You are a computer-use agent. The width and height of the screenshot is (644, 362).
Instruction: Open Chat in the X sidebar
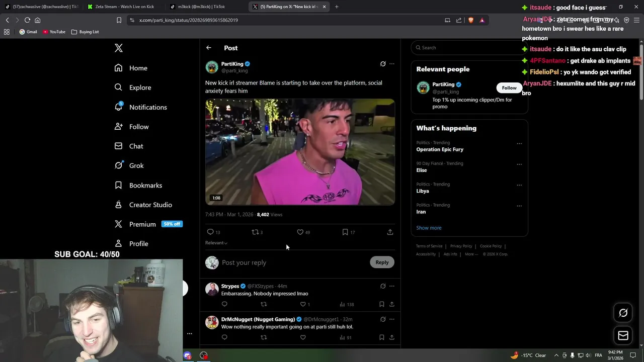129,146
